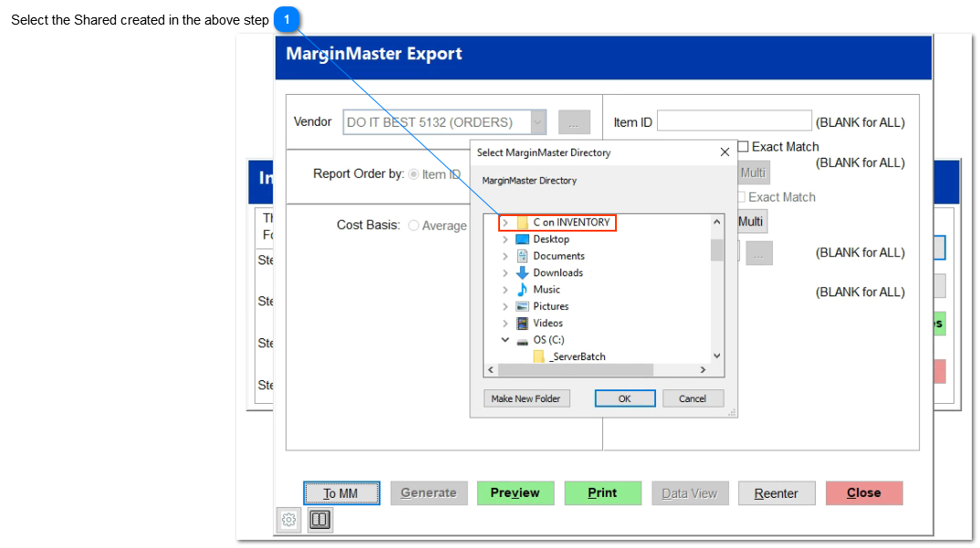Toggle the upper Exact Match checkbox
This screenshot has width=980, height=548.
[743, 147]
